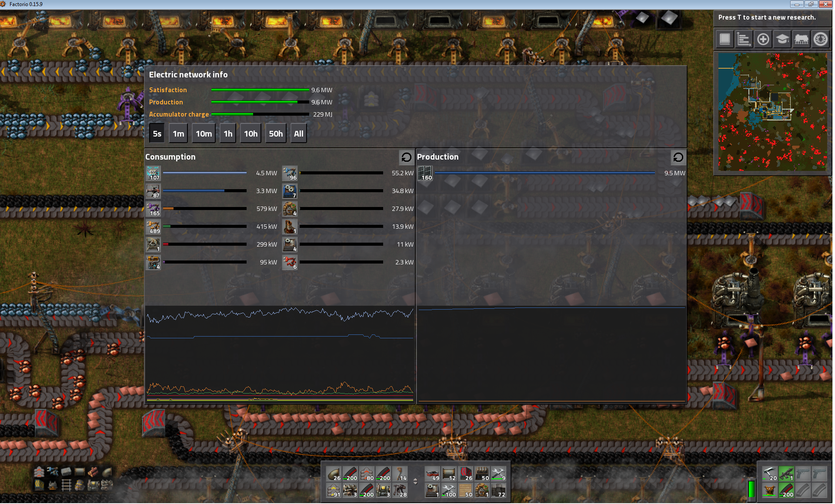This screenshot has height=504, width=835.
Task: Minimize the Factorio window
Action: pyautogui.click(x=797, y=4)
